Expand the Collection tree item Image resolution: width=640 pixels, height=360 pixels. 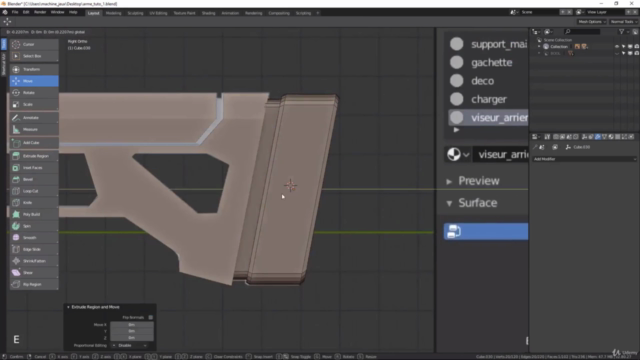[x=540, y=47]
